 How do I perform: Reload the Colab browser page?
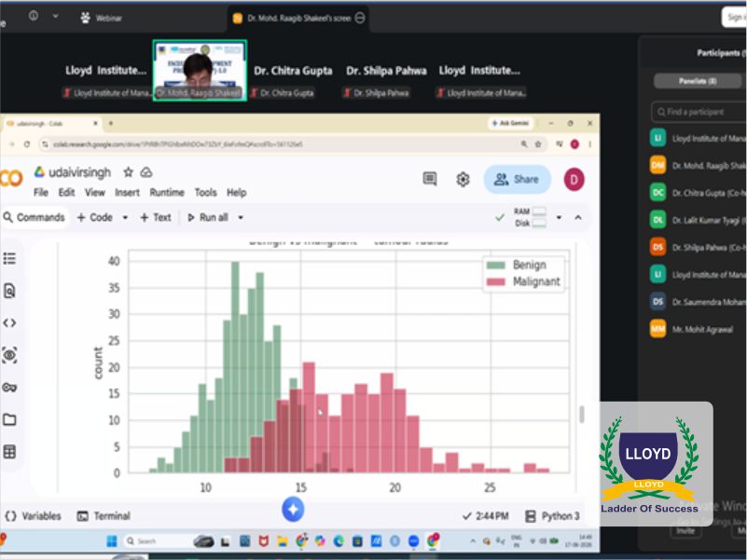click(x=27, y=143)
